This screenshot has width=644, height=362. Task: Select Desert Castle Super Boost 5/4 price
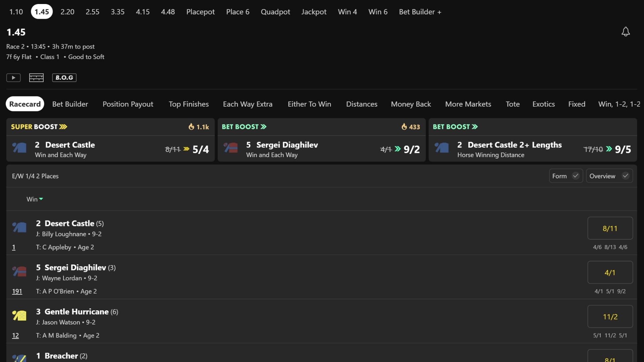click(201, 149)
